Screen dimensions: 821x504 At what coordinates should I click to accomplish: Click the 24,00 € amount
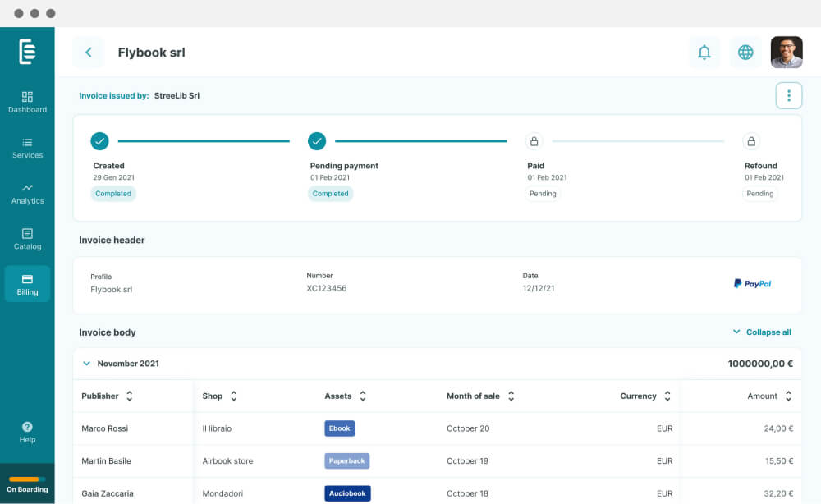778,428
